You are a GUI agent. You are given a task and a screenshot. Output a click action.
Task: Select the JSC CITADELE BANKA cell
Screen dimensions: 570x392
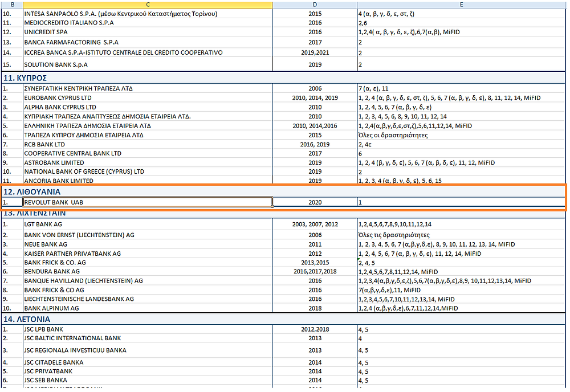click(x=148, y=362)
